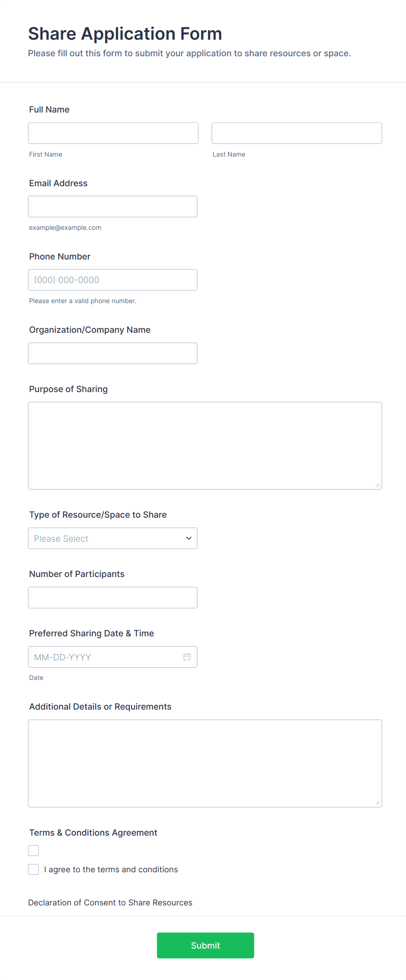Click inside Additional Details or Requirements textarea

[x=205, y=763]
